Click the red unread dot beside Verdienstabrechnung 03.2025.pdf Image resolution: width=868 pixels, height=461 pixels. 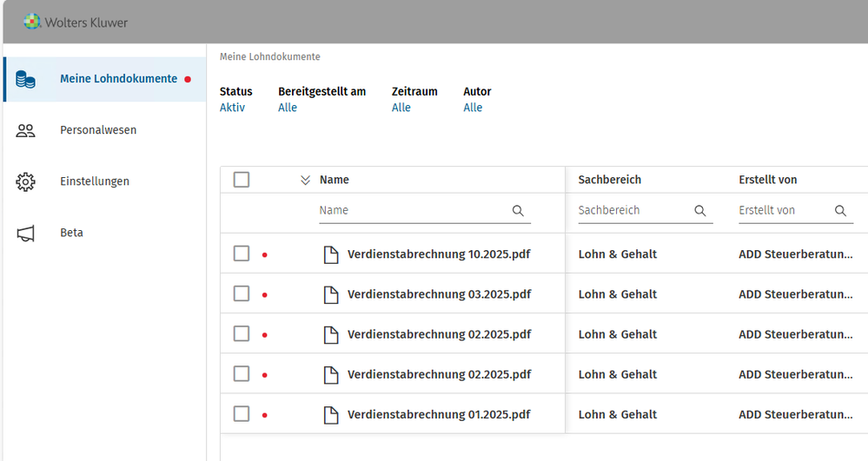tap(265, 295)
